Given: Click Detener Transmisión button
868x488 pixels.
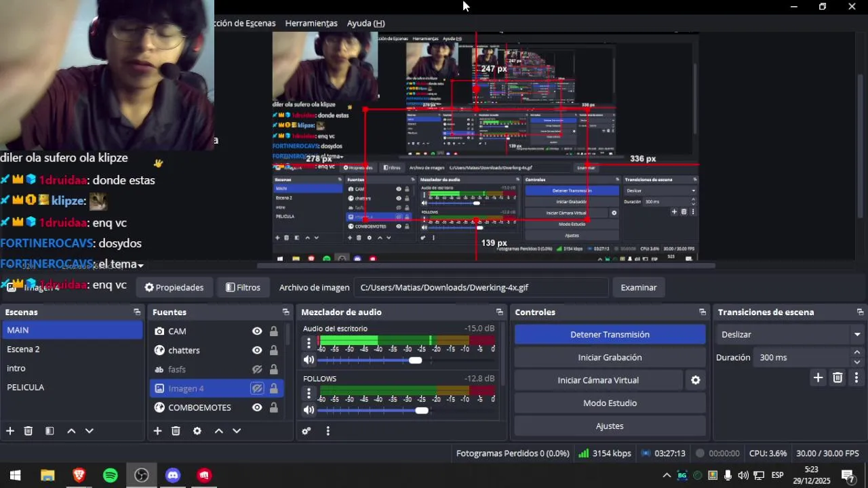Looking at the screenshot, I should click(x=610, y=335).
